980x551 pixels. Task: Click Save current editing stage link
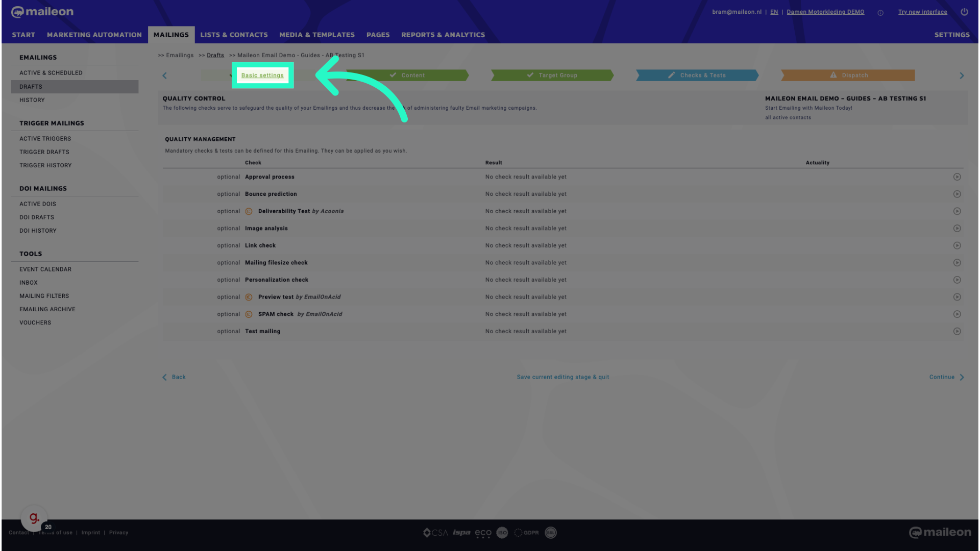click(562, 377)
